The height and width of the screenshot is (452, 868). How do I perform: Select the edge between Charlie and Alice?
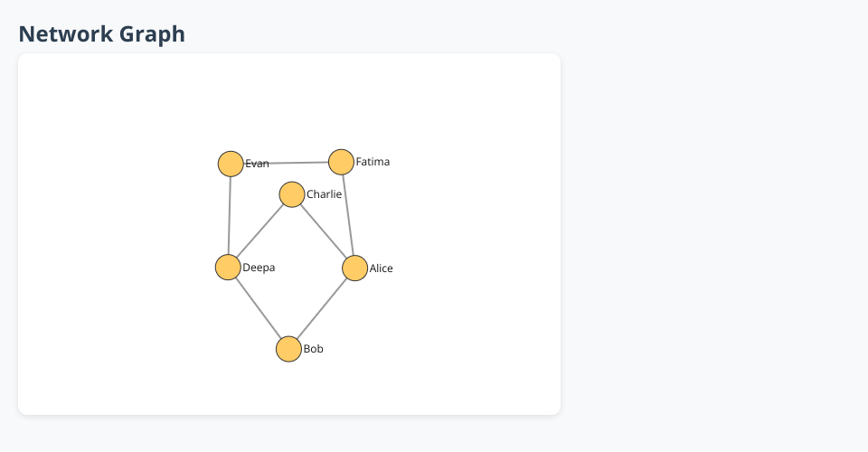(x=323, y=231)
